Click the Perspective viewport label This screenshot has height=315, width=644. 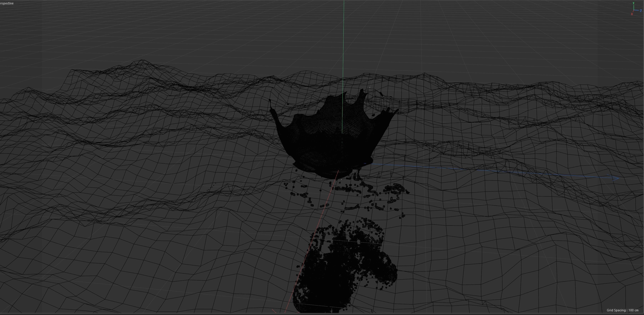[x=7, y=3]
